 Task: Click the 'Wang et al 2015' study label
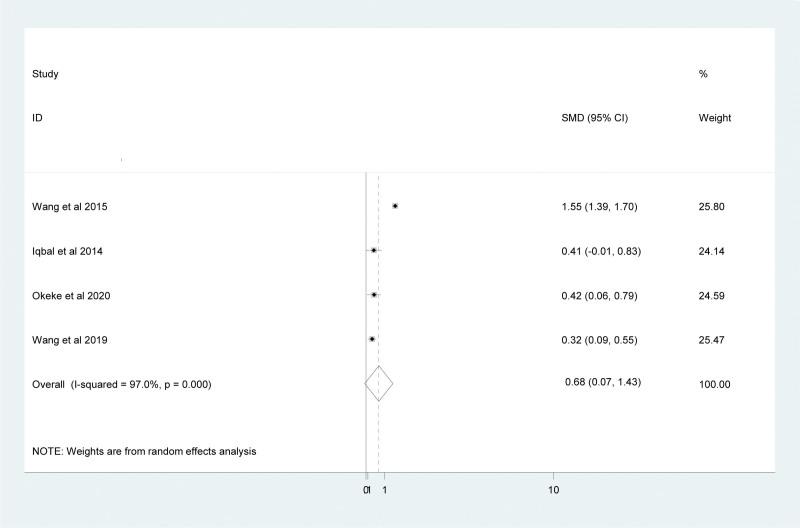pos(69,207)
